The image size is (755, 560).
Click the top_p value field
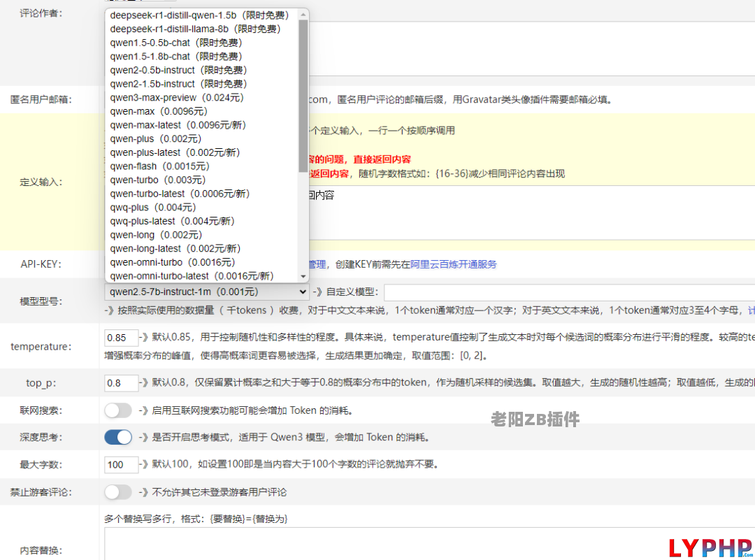(x=122, y=383)
